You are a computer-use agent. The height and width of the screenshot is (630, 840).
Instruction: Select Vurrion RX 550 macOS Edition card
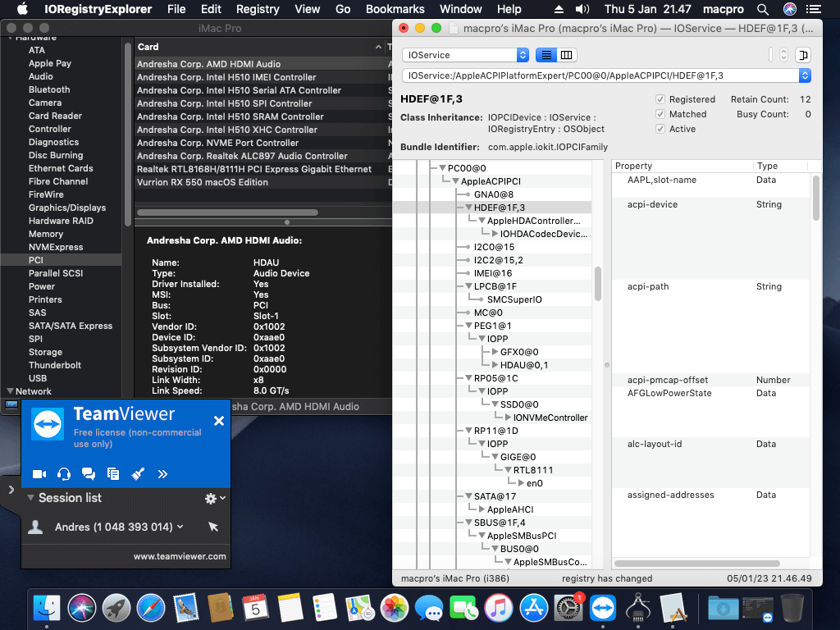pyautogui.click(x=203, y=182)
